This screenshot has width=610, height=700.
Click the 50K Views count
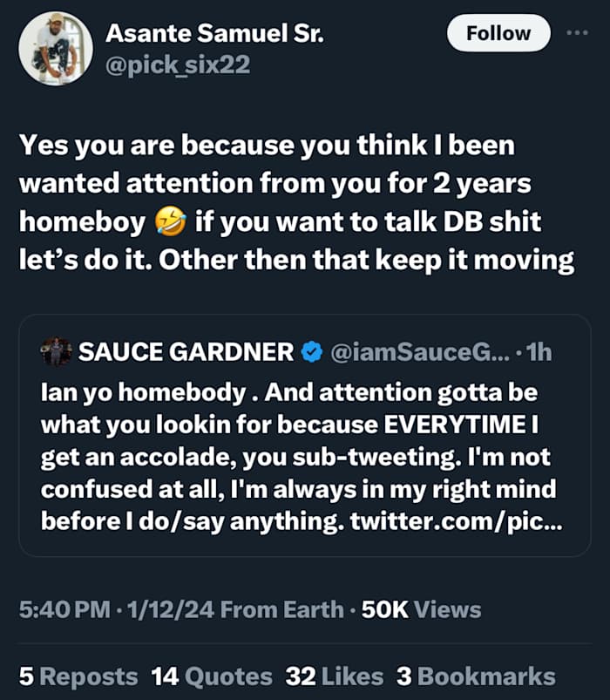421,609
